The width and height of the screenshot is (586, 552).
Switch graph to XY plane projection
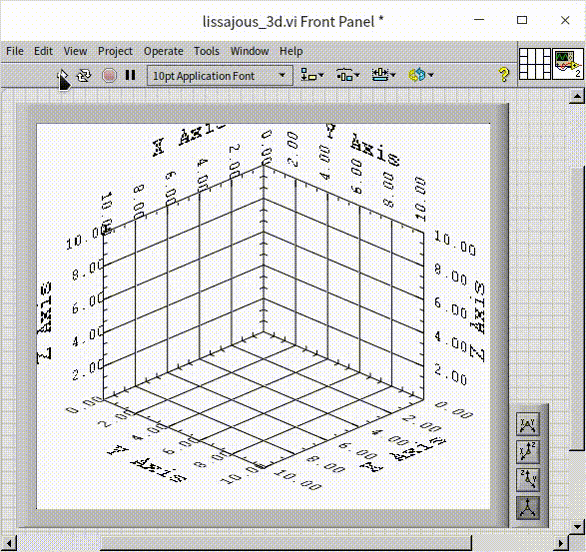click(x=528, y=424)
